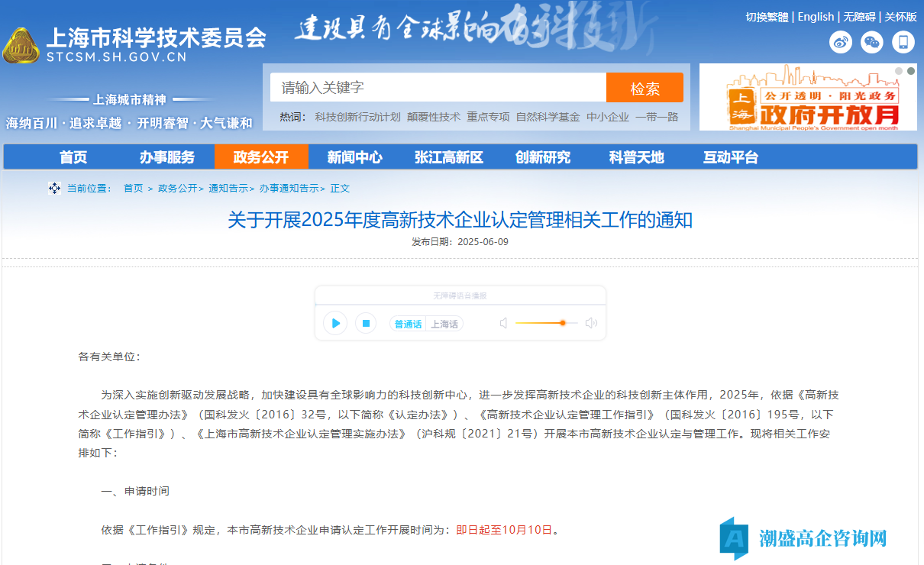Click the orange 检索 search button
Viewport: 924px width, 565px height.
[x=645, y=88]
